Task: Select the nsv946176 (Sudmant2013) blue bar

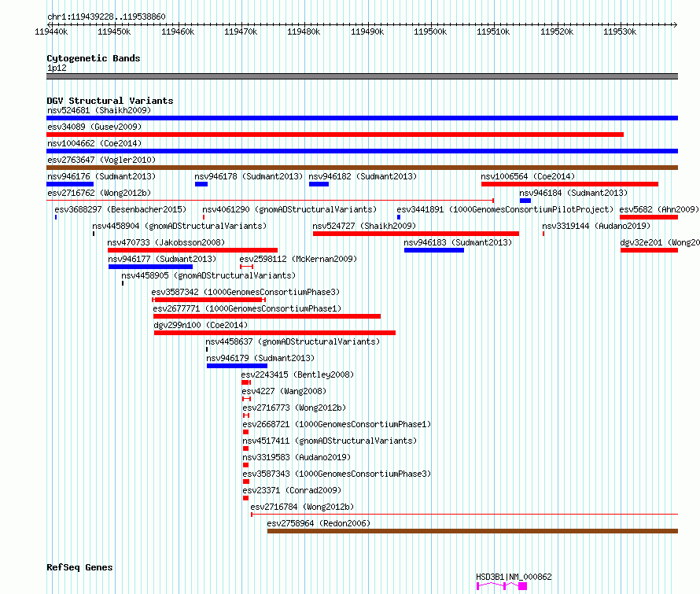Action: coord(70,184)
